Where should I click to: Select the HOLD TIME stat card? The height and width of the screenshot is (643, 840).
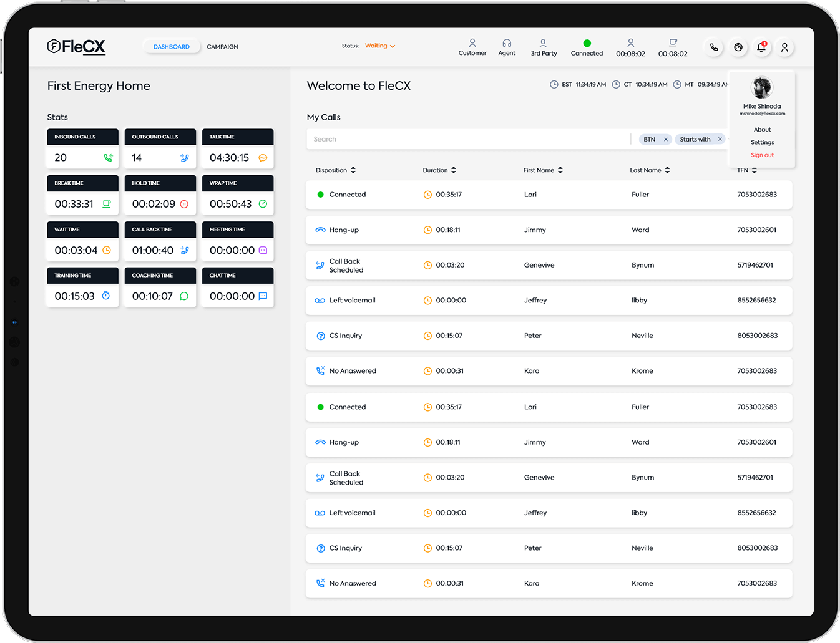pyautogui.click(x=160, y=195)
